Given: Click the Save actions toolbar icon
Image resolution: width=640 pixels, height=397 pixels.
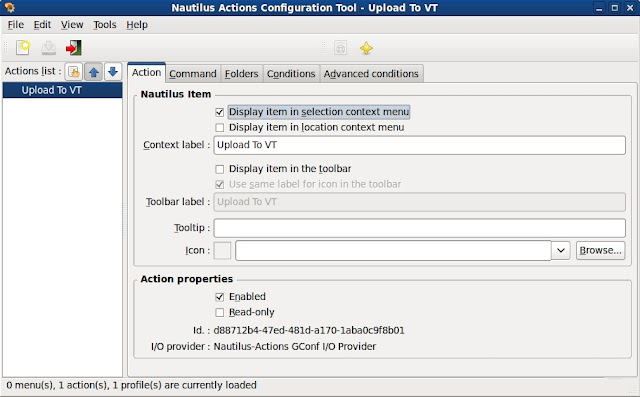Looking at the screenshot, I should click(x=49, y=48).
